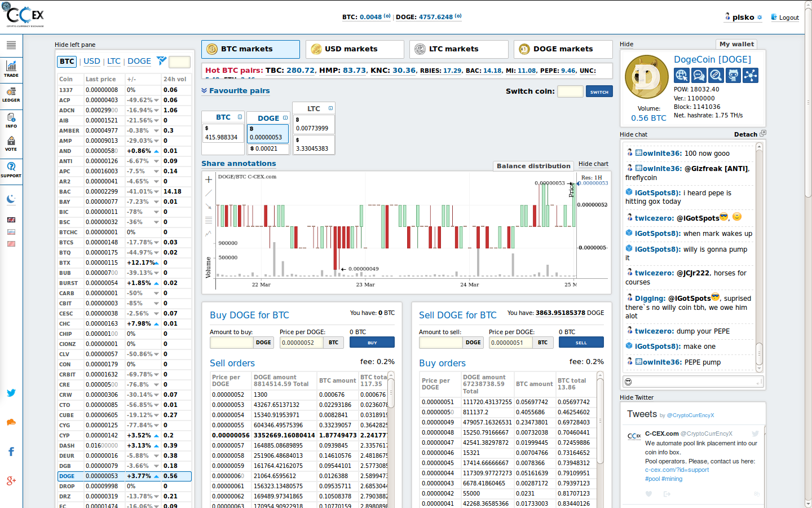Open the Facebook icon in sidebar
Screen dimensions: 812x508
11,452
